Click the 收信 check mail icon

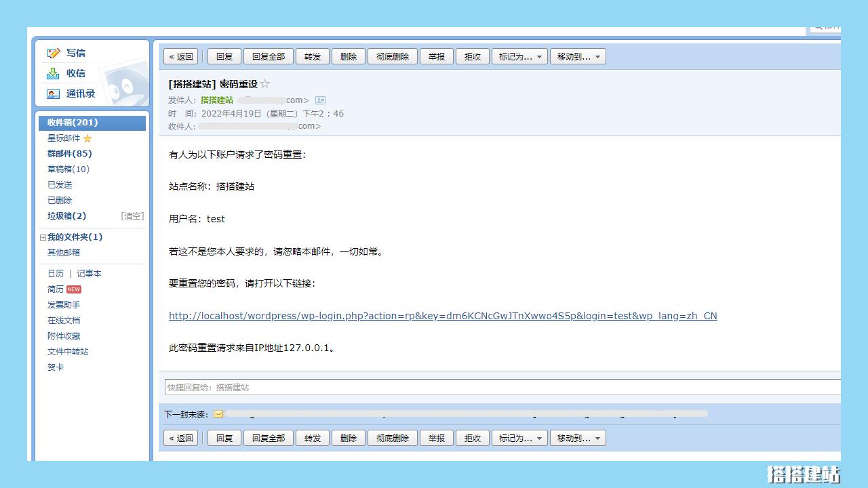pos(53,73)
